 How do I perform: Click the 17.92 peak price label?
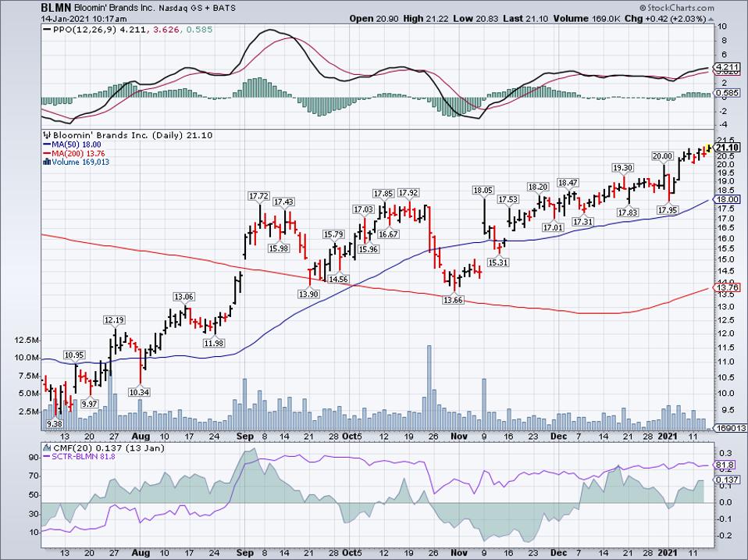(408, 193)
